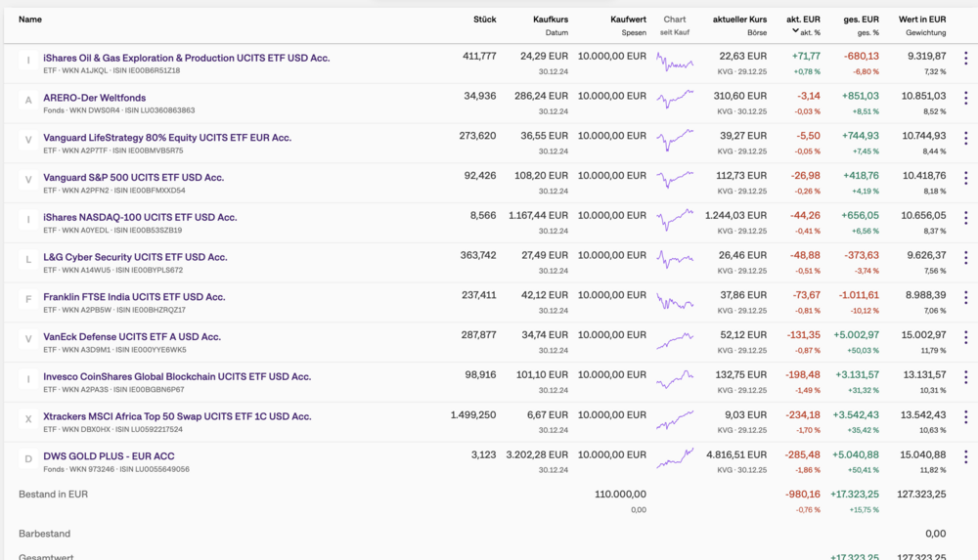Click the three-dot menu for VanEck Defense ETF

[965, 337]
